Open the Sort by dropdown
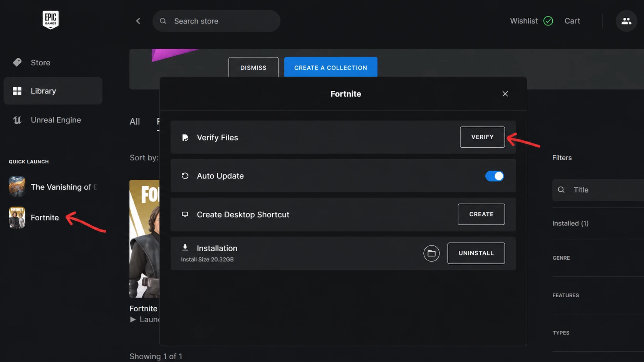Image resolution: width=644 pixels, height=362 pixels. (144, 158)
